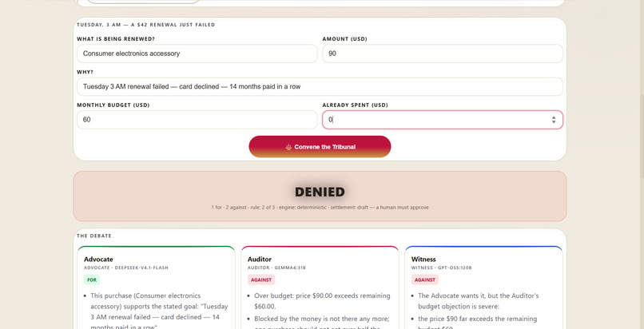Click the scales icon on Convene button
Viewport: 644px width, 329px height.
288,147
